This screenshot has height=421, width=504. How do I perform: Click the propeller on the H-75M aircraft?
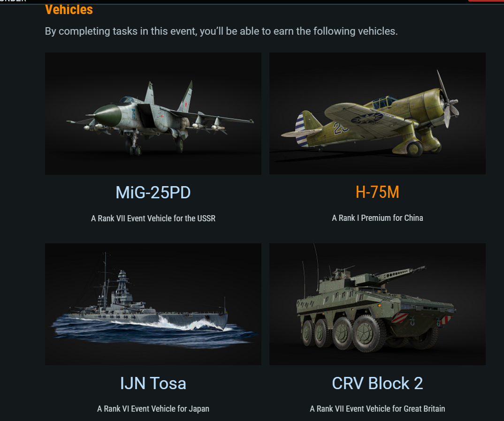click(447, 100)
